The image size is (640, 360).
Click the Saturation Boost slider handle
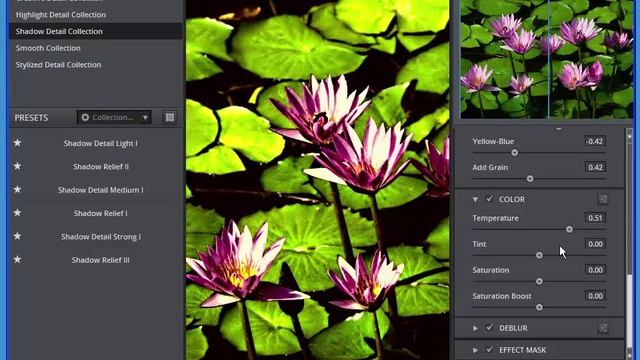click(539, 307)
